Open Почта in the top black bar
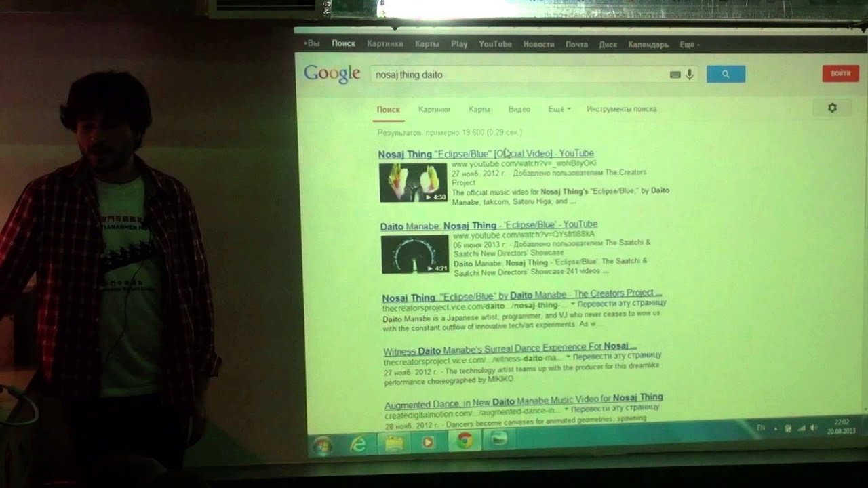Image resolution: width=868 pixels, height=488 pixels. tap(576, 45)
